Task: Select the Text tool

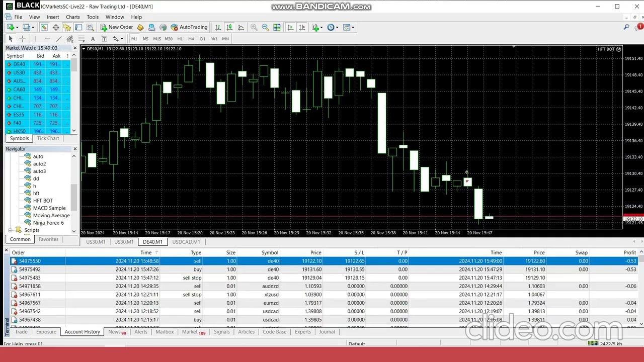Action: point(93,39)
